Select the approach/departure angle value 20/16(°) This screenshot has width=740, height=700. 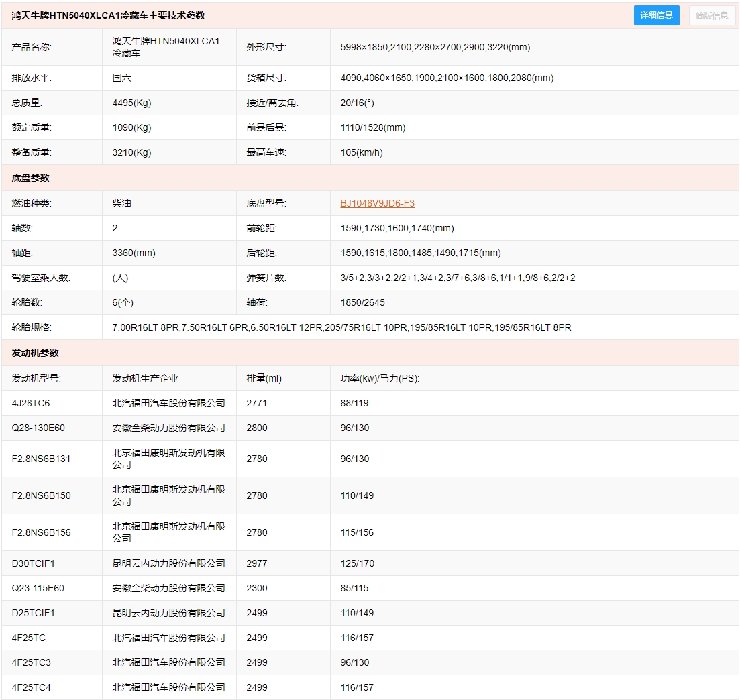[358, 103]
